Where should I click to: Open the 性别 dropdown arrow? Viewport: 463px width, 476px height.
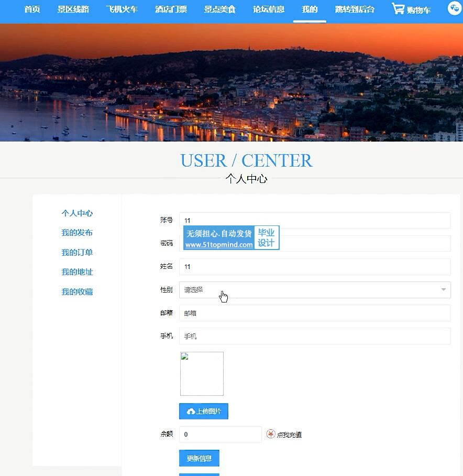443,289
